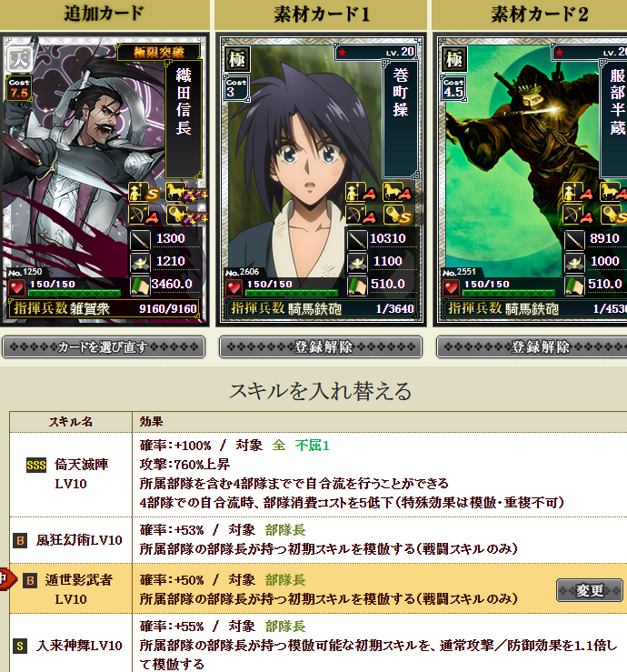Screen dimensions: 627x672
Task: Click the 素材カード1 column header
Action: click(x=321, y=14)
